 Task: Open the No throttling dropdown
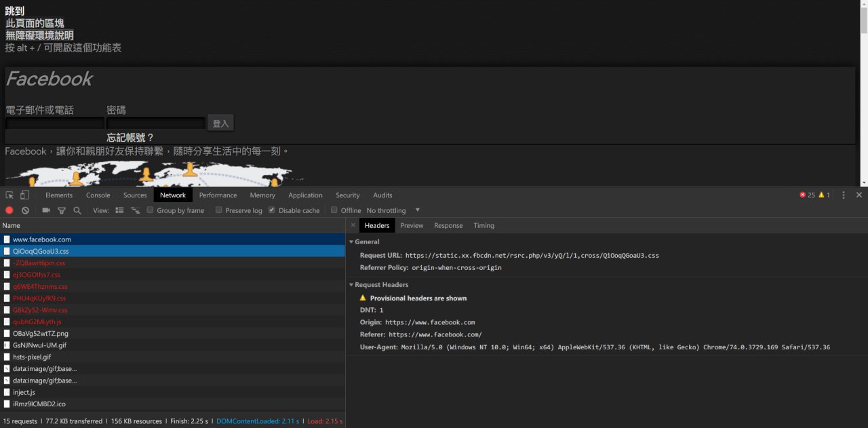pyautogui.click(x=393, y=210)
